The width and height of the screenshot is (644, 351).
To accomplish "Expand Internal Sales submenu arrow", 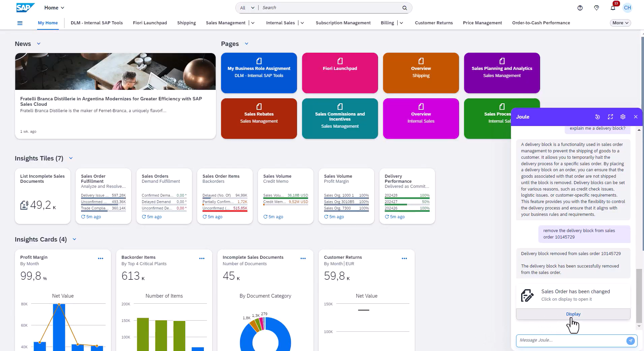I will (302, 23).
